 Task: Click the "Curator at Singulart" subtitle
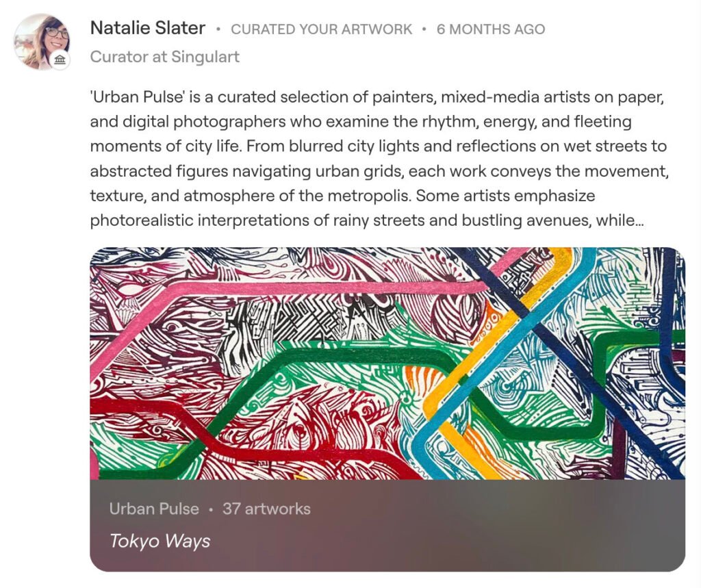click(165, 57)
